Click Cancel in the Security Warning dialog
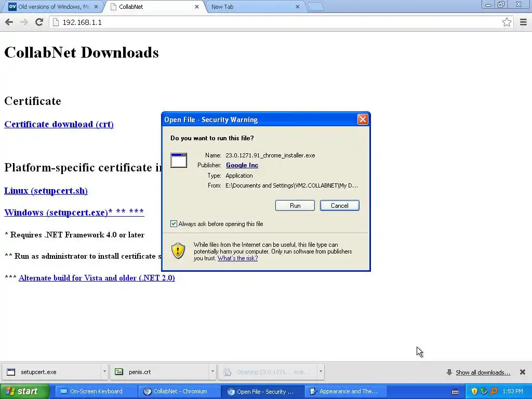The width and height of the screenshot is (532, 399). click(x=340, y=206)
